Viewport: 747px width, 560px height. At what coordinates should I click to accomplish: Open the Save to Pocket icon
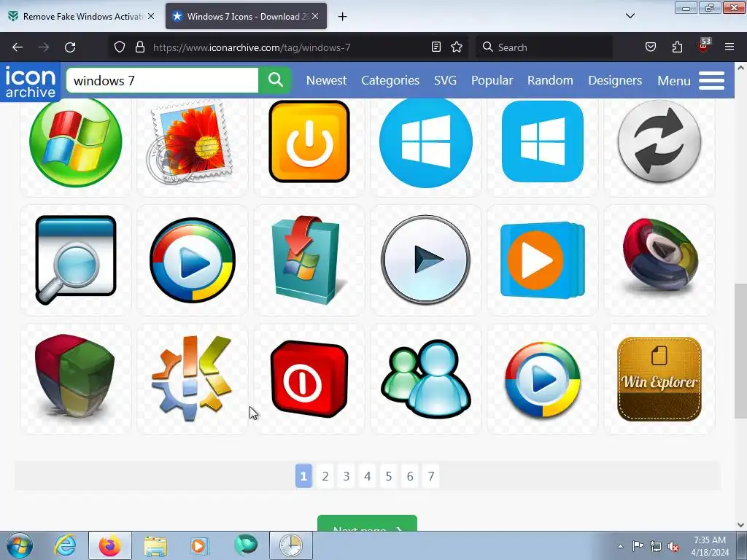(x=650, y=47)
